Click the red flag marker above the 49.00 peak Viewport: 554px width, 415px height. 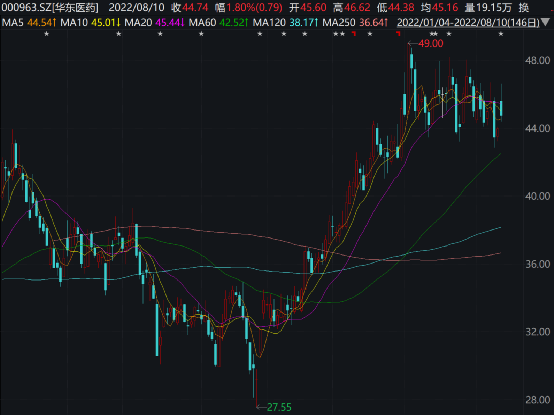coord(398,34)
